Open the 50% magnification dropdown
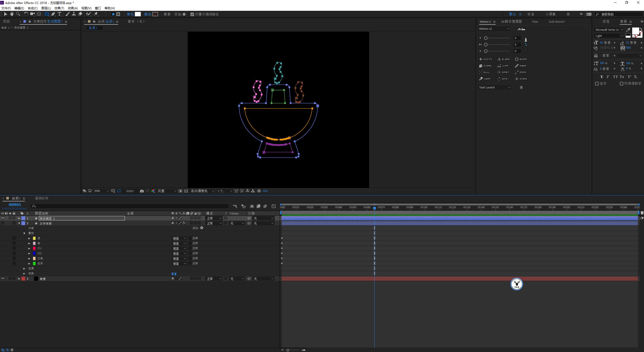The height and width of the screenshot is (352, 644). tap(101, 191)
